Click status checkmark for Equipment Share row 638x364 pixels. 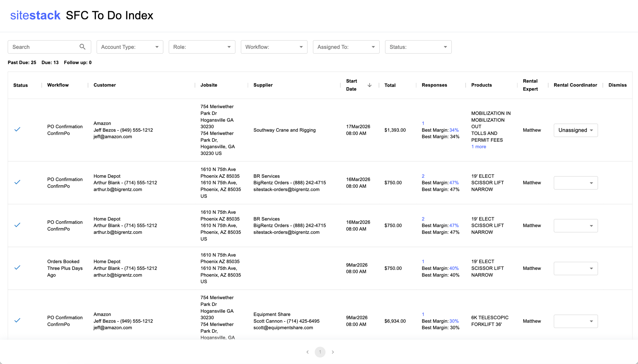coord(18,320)
